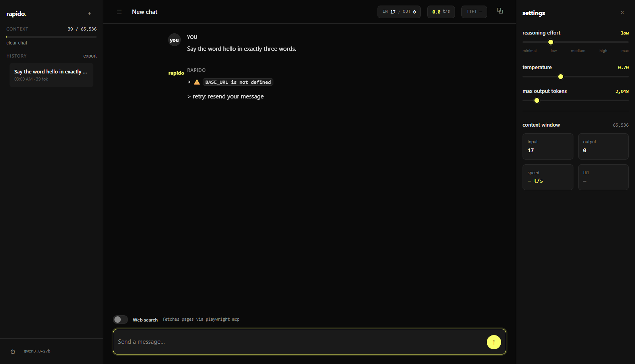The width and height of the screenshot is (635, 364).
Task: Clear the current chat
Action: (x=17, y=43)
